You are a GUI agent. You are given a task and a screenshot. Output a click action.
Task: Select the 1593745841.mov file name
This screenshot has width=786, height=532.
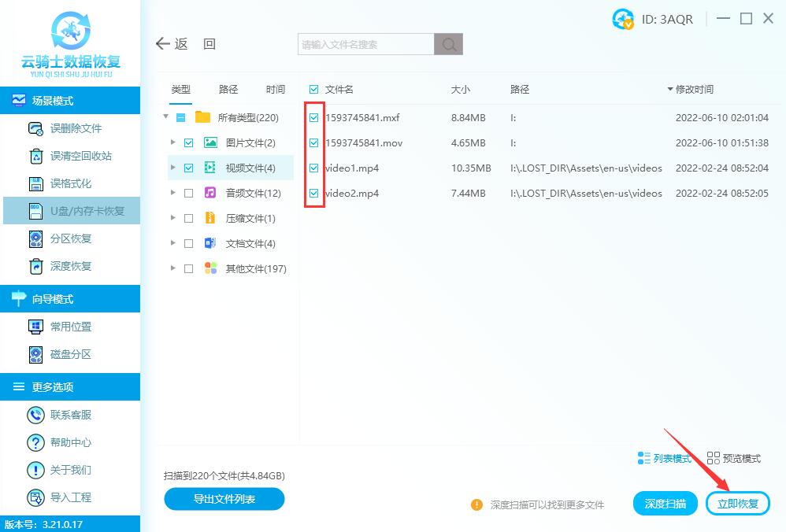click(364, 142)
